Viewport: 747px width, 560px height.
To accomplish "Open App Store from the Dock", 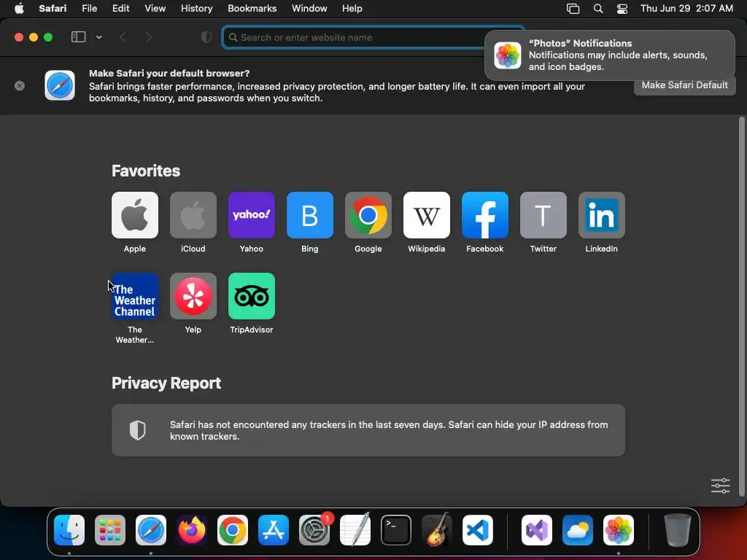I will (x=274, y=530).
